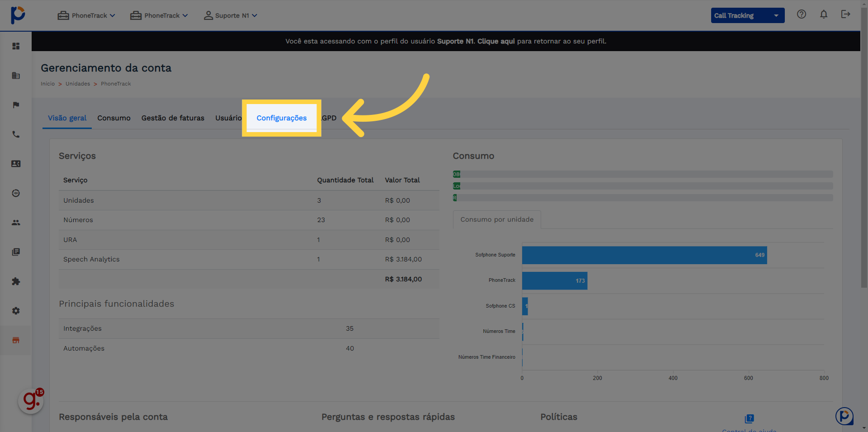Click the Automações row label

click(84, 348)
